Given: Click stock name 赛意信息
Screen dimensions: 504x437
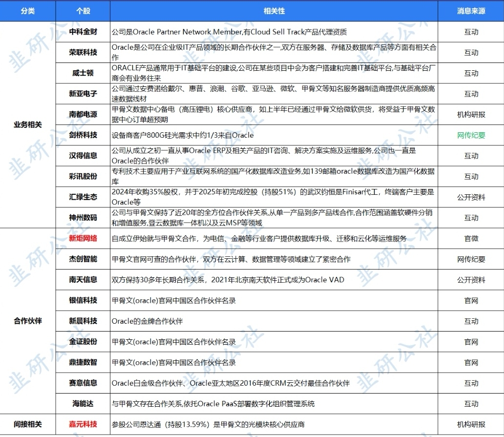Looking at the screenshot, I should click(83, 383).
